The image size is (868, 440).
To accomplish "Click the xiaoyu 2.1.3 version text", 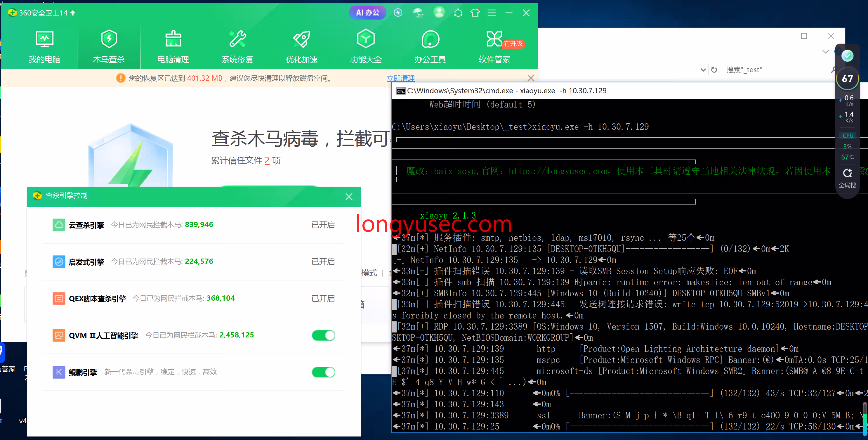I will (x=448, y=215).
